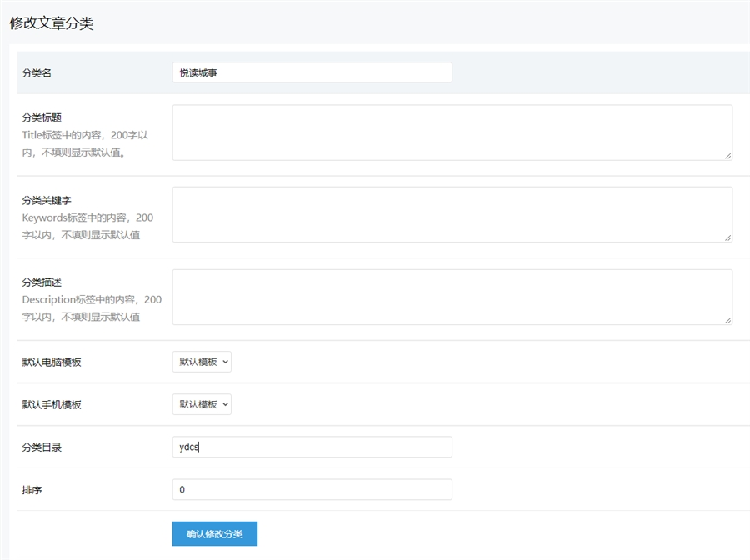This screenshot has width=750, height=560.
Task: Open the 默认电脑模板 dropdown
Action: (x=202, y=362)
